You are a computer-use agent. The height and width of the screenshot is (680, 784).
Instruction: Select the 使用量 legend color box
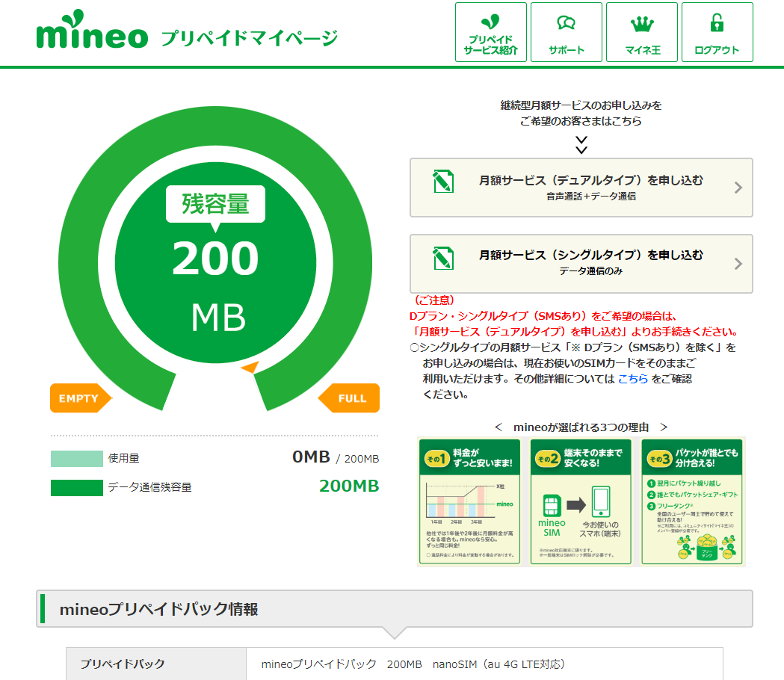72,458
